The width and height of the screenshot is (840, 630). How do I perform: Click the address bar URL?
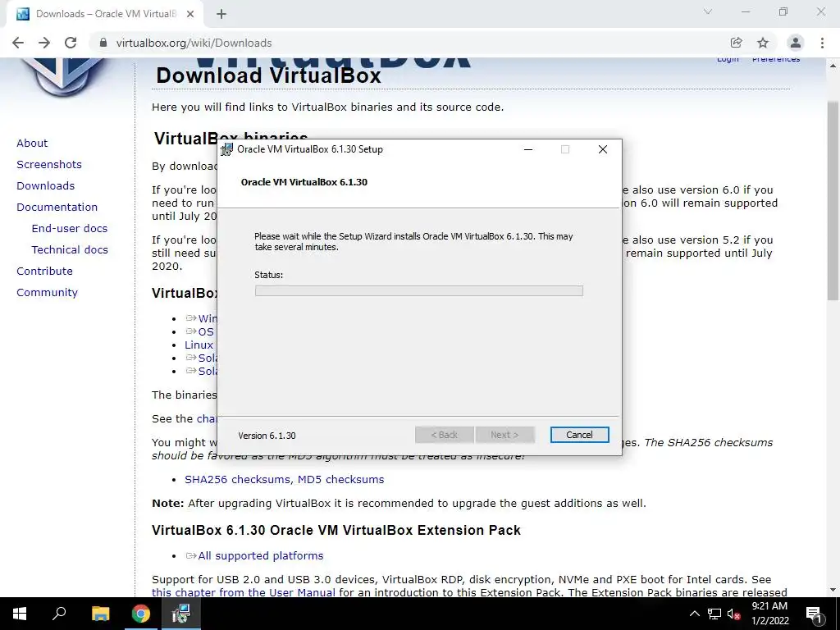pos(194,43)
